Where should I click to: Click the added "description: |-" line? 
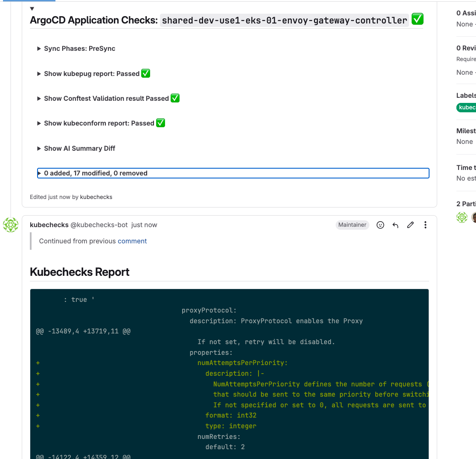(x=235, y=374)
